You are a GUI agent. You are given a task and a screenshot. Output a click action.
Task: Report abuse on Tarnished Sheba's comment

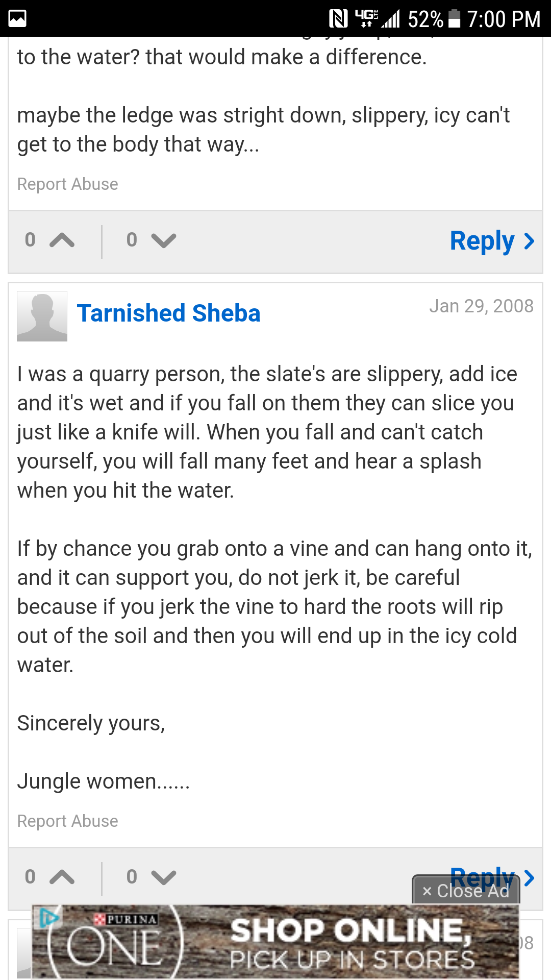[x=67, y=821]
